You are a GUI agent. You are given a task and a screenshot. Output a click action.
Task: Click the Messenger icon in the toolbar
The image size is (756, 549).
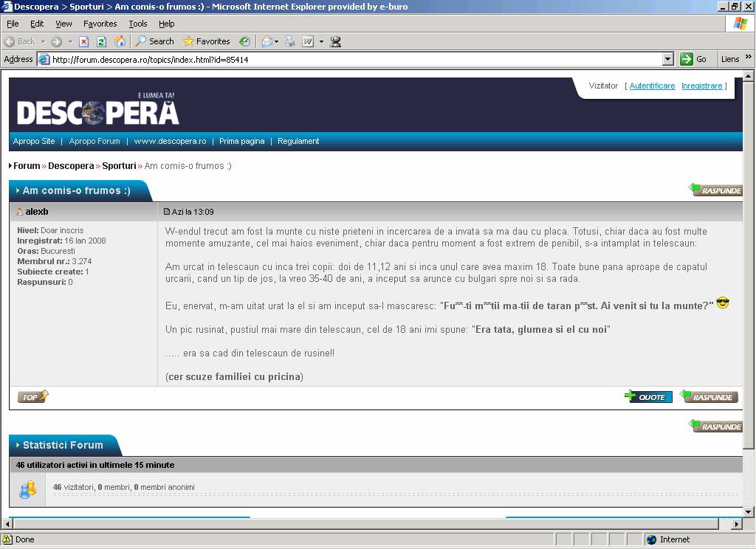(336, 41)
